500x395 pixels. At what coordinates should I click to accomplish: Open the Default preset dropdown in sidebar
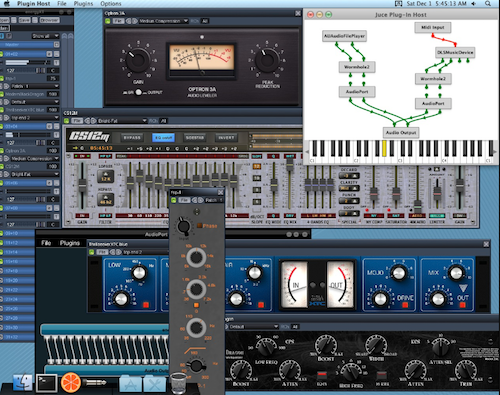click(35, 102)
